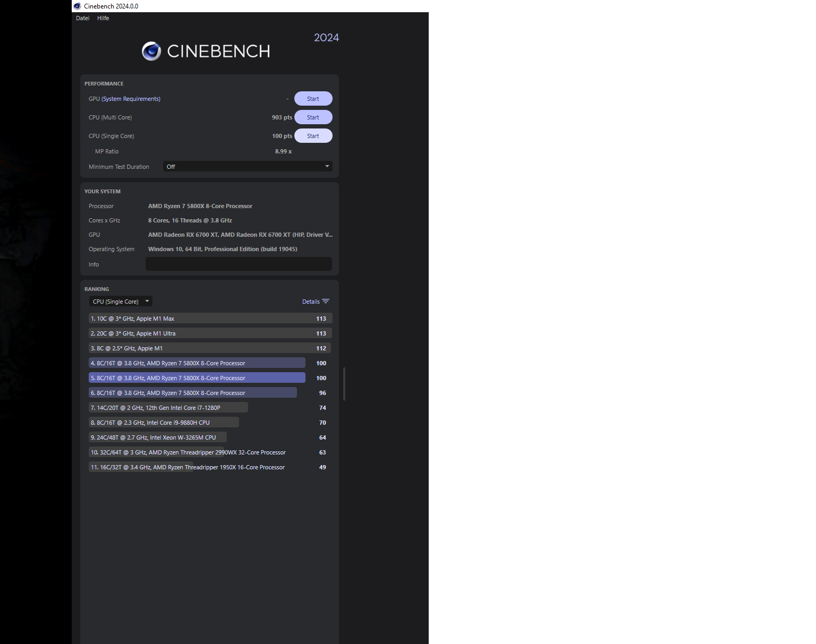Click the AMD Radeon RX 6700 XT GPU value
The width and height of the screenshot is (816, 644).
pyautogui.click(x=241, y=235)
